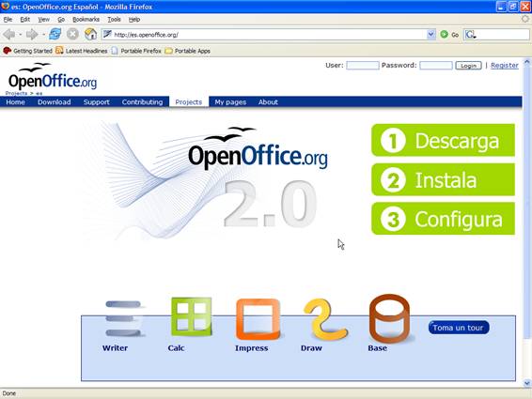532x399 pixels.
Task: Focus the Password input field
Action: (435, 66)
